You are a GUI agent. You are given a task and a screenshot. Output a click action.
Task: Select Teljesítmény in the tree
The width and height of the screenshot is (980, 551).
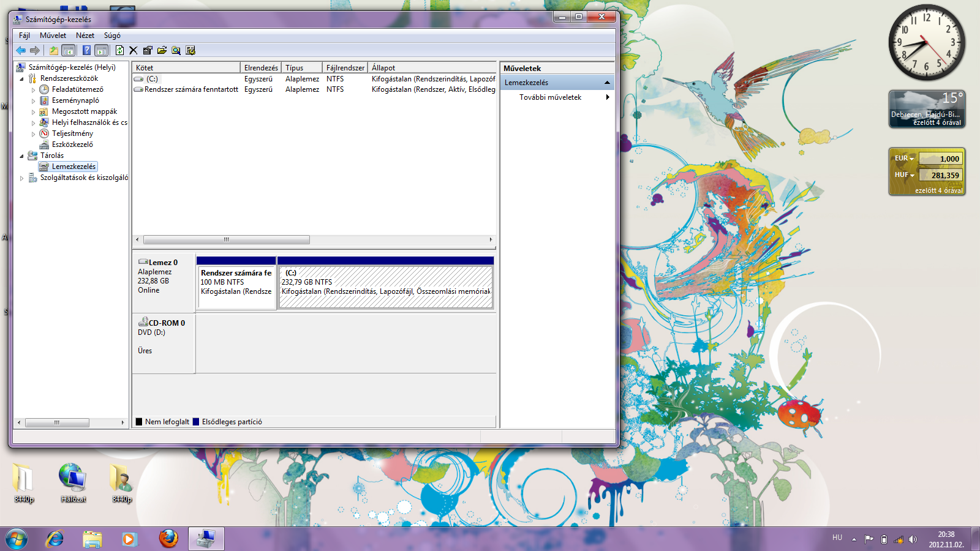point(72,133)
